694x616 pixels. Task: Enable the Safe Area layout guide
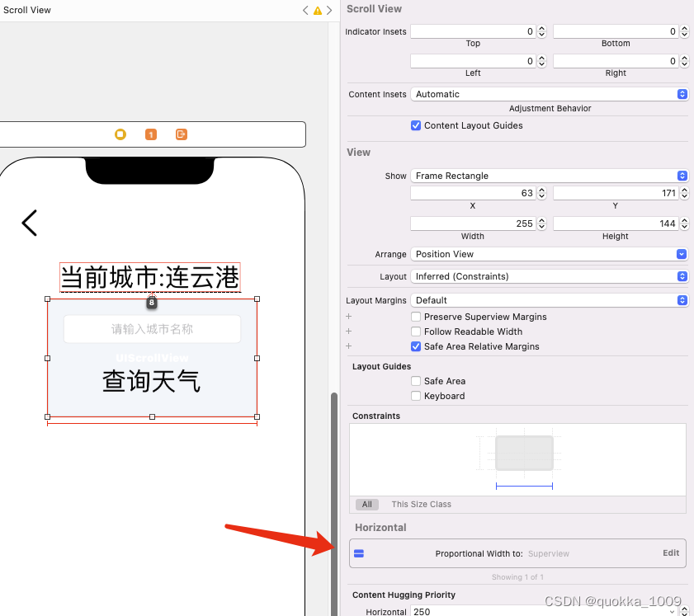pos(417,381)
